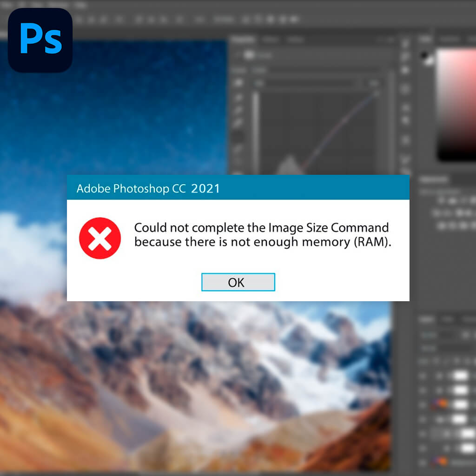Click the on-image adjustment tool in Curves

(x=238, y=83)
